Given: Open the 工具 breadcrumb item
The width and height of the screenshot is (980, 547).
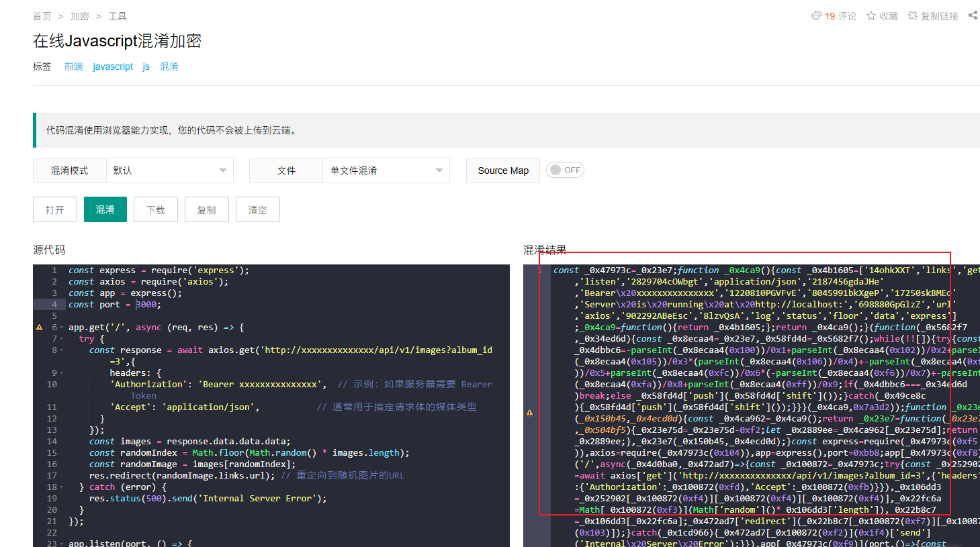Looking at the screenshot, I should tap(118, 16).
